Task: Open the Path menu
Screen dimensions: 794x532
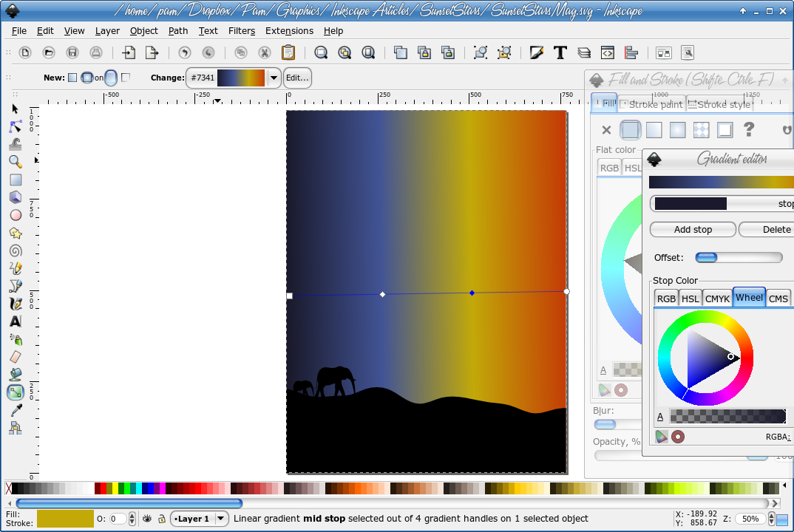Action: 178,31
